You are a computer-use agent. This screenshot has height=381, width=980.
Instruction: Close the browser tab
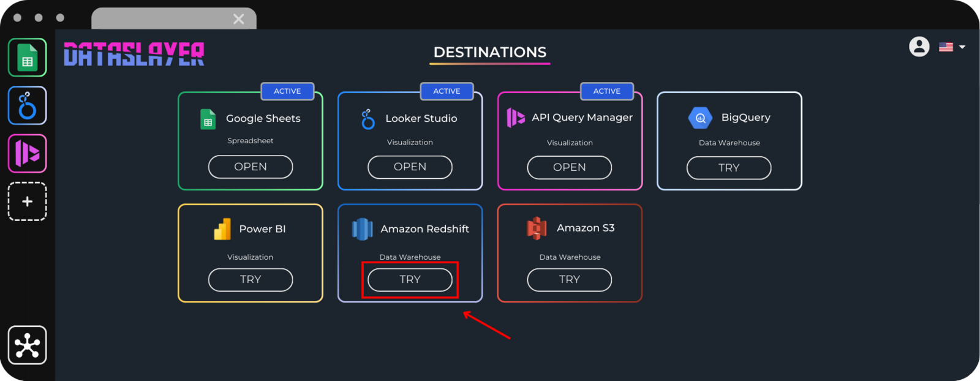click(x=239, y=19)
